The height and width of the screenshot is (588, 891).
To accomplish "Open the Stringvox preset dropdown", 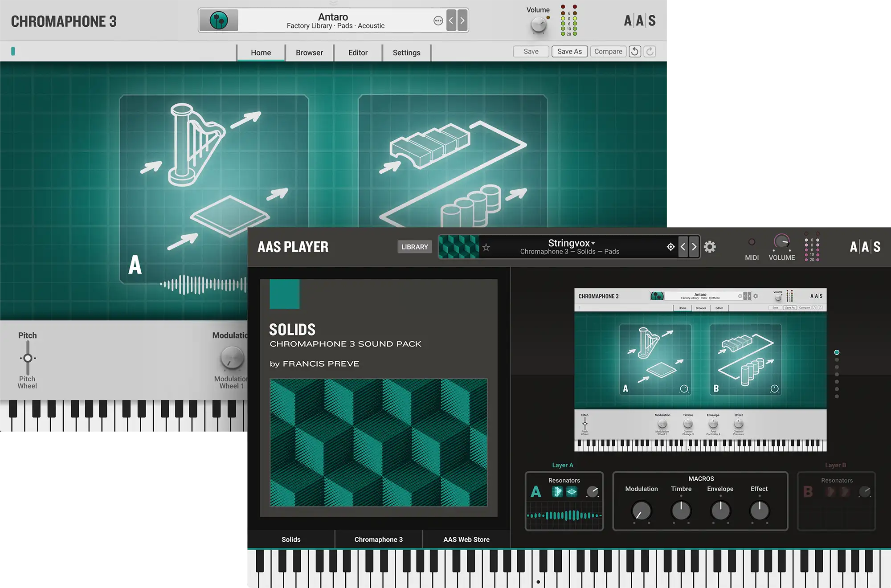I will [x=572, y=243].
